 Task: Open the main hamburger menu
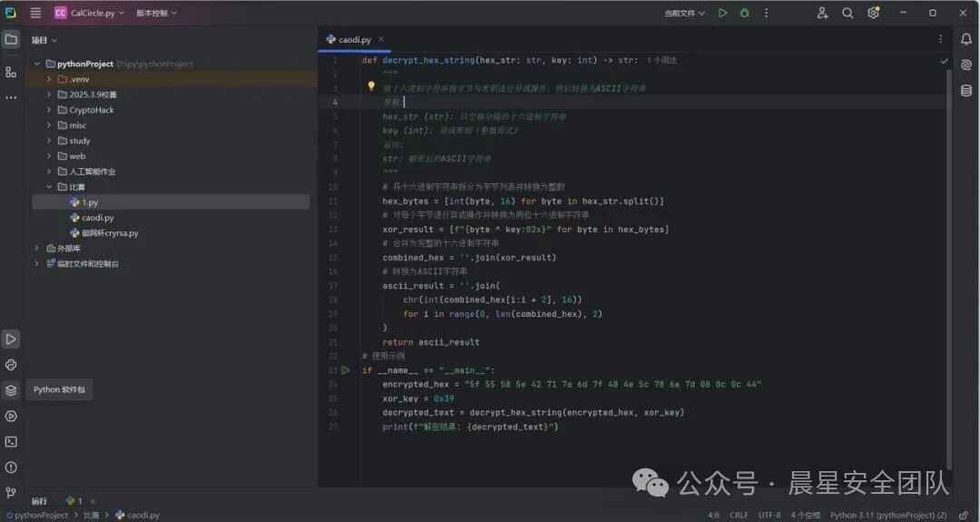pos(35,13)
